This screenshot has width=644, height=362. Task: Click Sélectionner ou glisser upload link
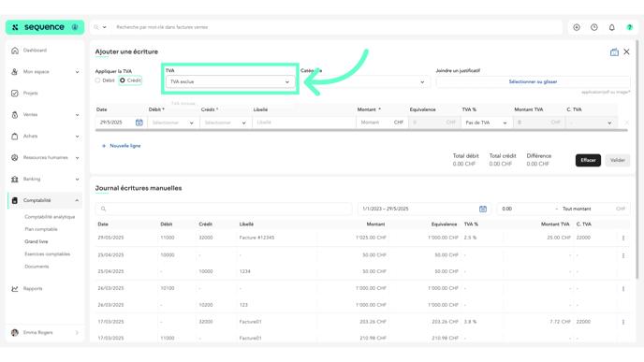coord(533,81)
